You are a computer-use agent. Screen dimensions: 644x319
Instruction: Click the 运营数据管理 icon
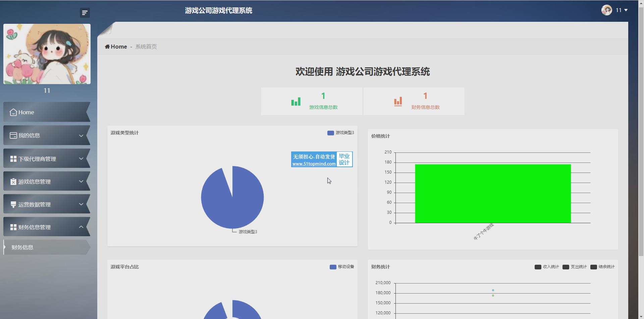pyautogui.click(x=13, y=204)
